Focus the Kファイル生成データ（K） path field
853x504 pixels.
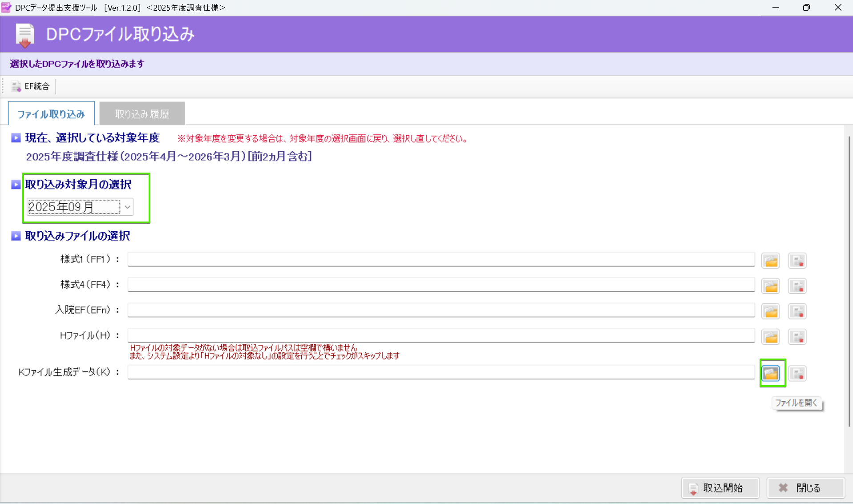coord(441,372)
